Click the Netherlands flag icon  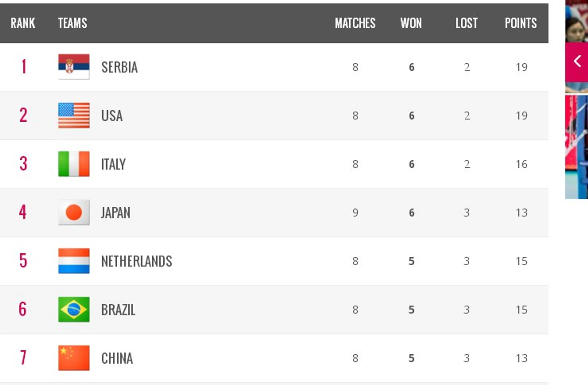point(74,261)
